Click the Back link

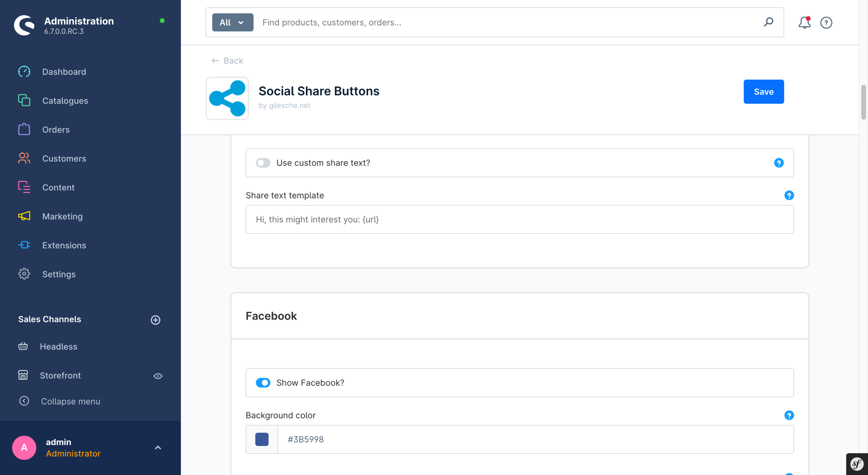[227, 61]
